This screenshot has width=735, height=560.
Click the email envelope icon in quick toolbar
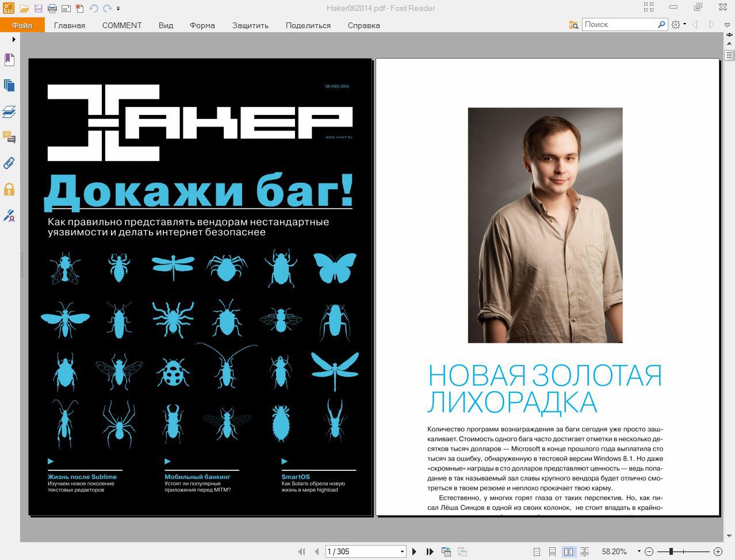[x=66, y=9]
